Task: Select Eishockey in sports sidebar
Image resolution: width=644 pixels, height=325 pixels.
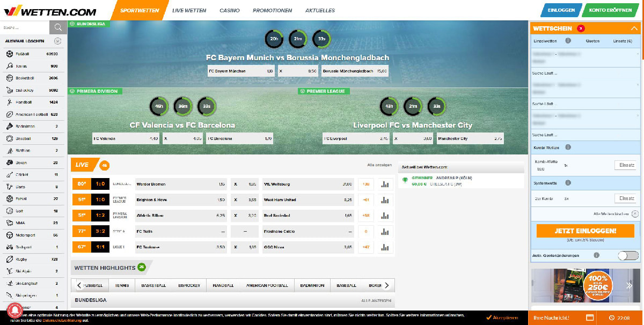Action: 32,90
